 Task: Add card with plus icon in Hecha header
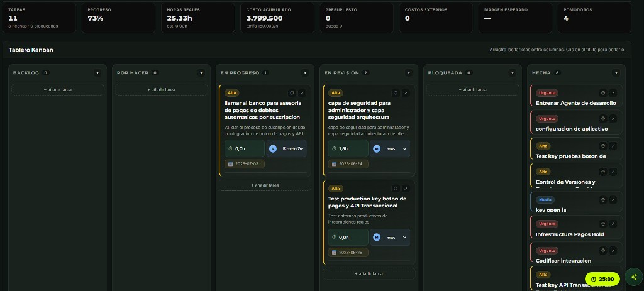pyautogui.click(x=616, y=73)
